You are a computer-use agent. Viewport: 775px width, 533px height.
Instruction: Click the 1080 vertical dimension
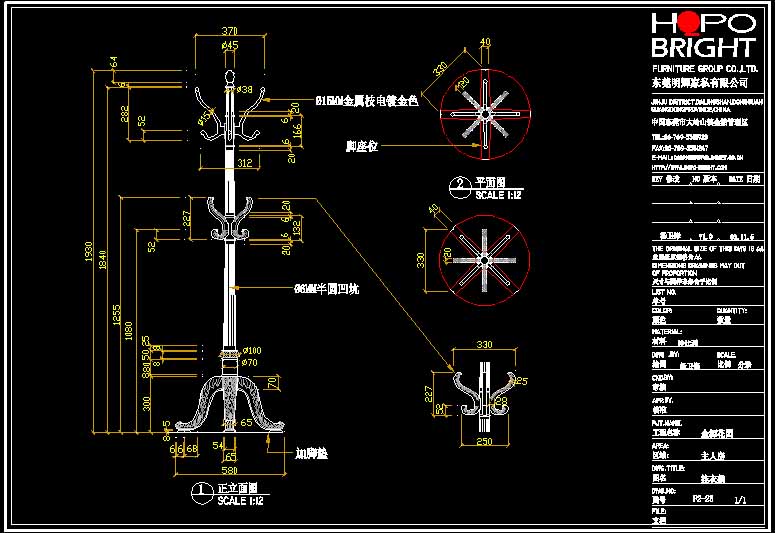[x=129, y=330]
